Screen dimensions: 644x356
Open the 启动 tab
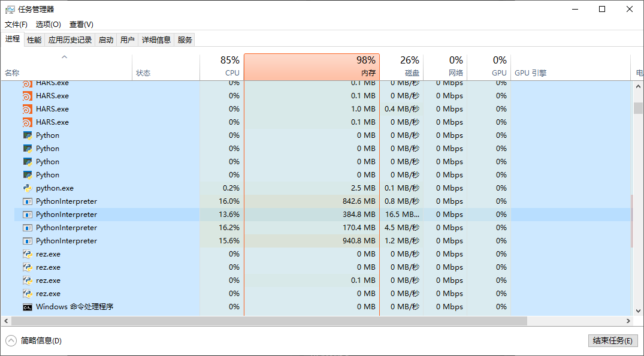(106, 40)
